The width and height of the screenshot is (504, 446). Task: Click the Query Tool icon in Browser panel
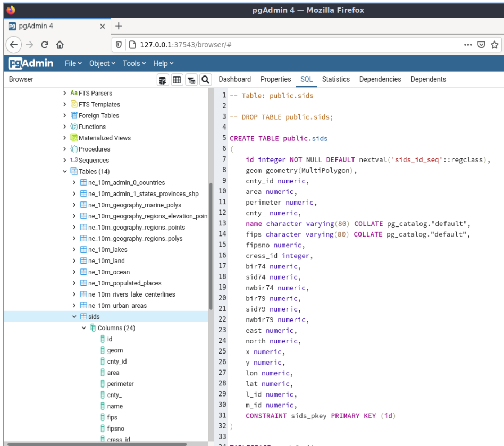tap(163, 80)
